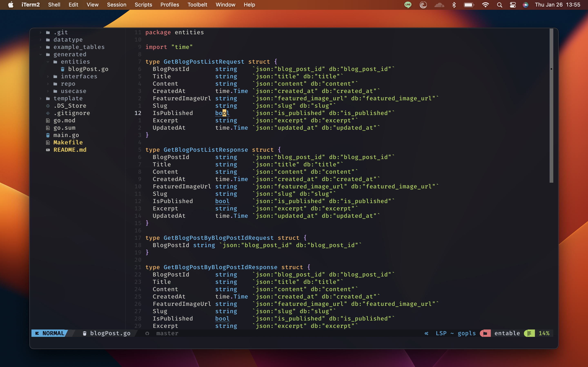Open macOS Control Center toggles icon
The image size is (588, 367).
(513, 5)
